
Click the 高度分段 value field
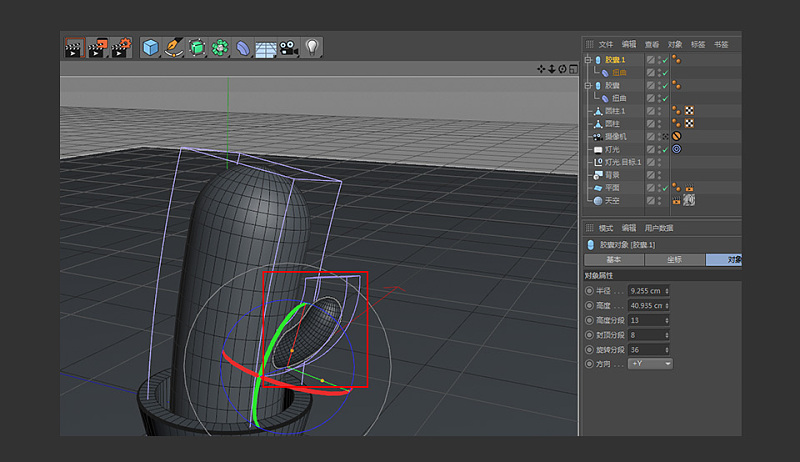click(642, 320)
